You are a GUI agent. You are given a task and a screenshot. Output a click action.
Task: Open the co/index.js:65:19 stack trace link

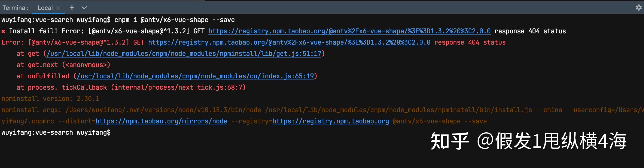195,76
